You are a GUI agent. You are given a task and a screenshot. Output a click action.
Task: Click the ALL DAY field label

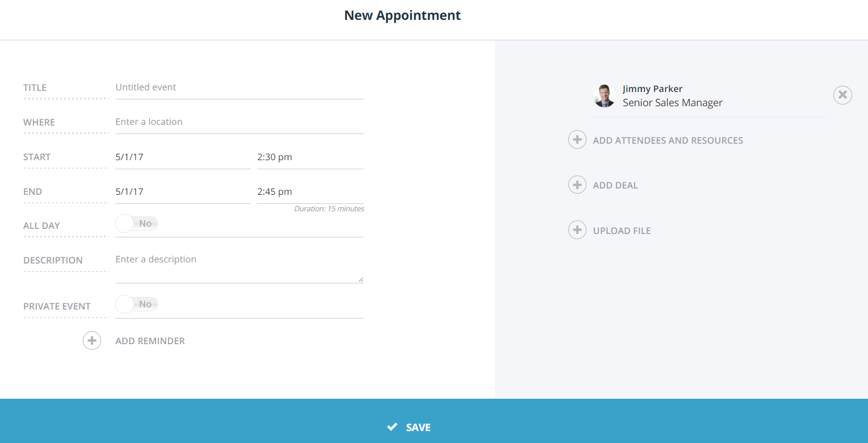pos(41,225)
